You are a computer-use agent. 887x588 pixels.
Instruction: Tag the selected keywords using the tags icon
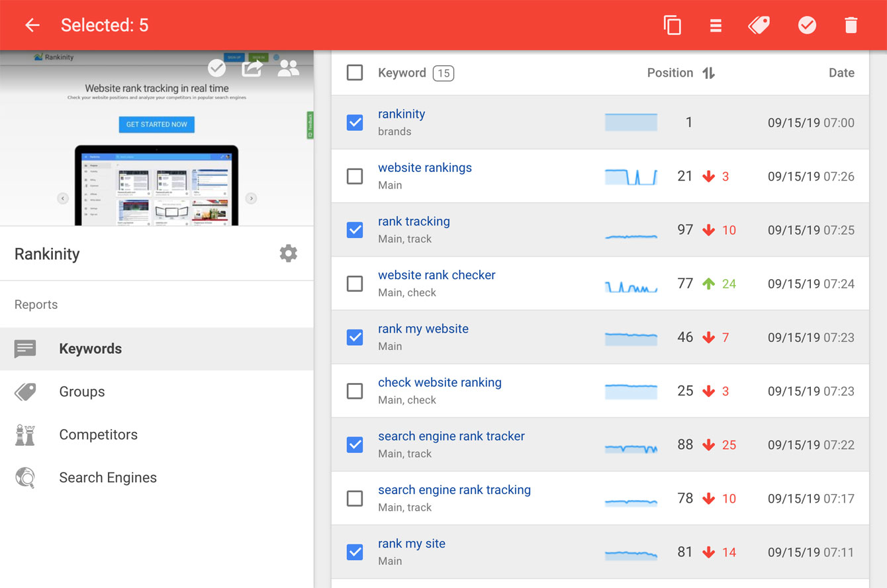(759, 25)
